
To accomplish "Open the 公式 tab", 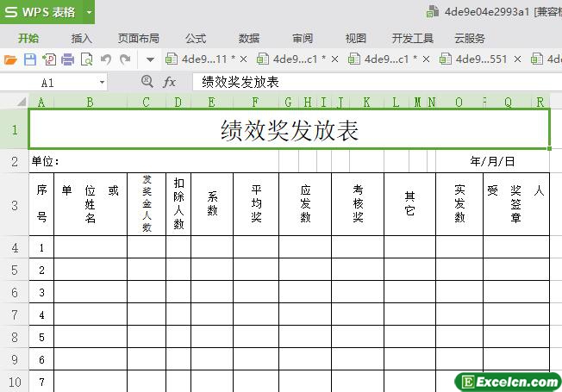I will [x=196, y=39].
